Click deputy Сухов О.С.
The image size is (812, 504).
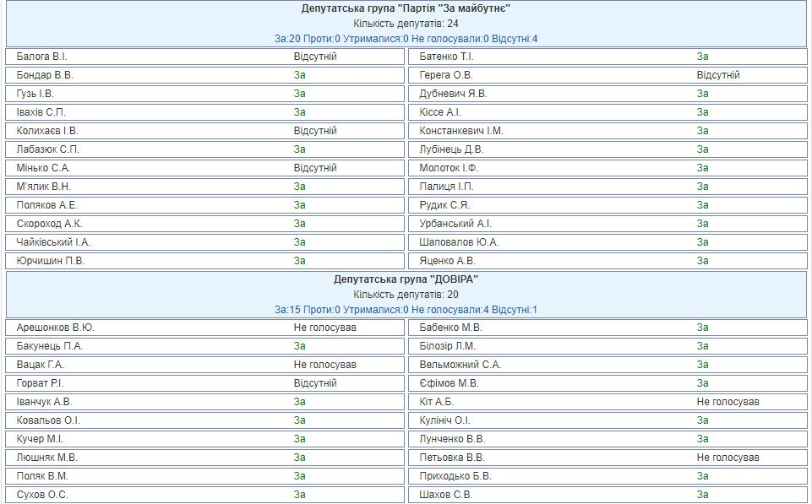[42, 495]
